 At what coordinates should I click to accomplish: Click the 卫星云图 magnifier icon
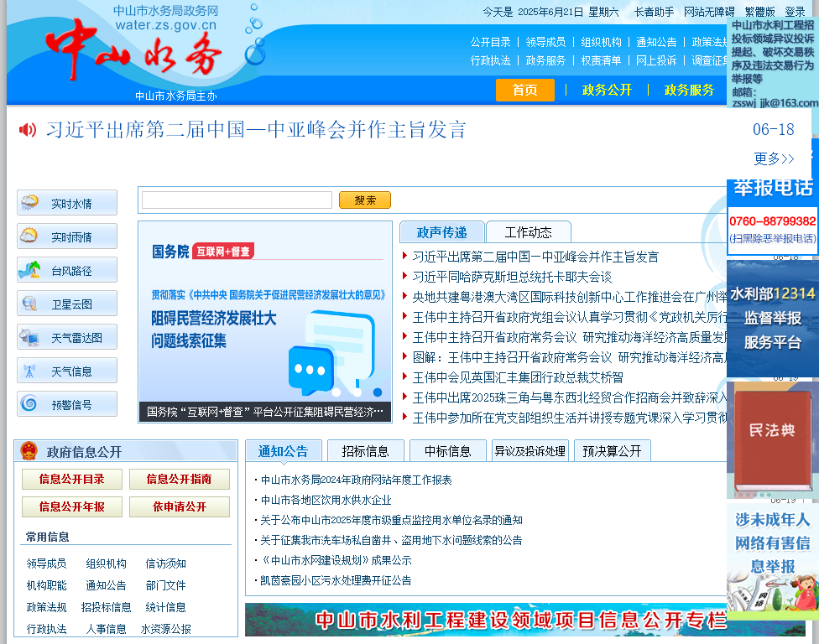pyautogui.click(x=29, y=304)
